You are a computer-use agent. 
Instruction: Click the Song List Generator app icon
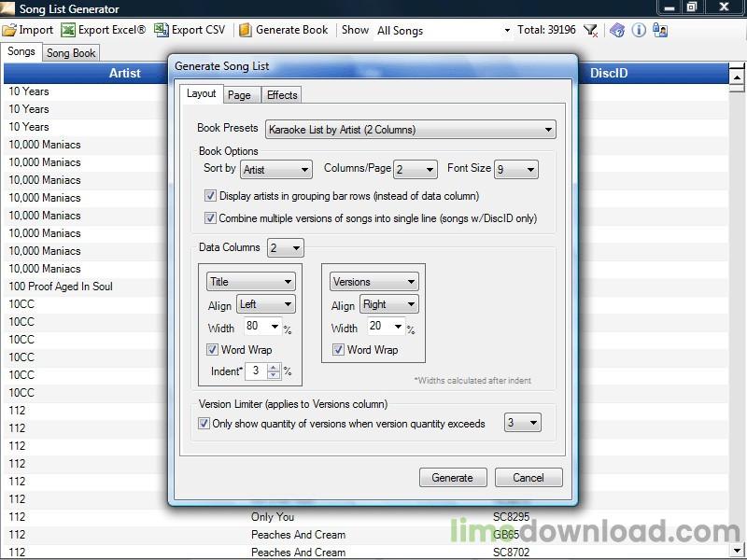7,8
